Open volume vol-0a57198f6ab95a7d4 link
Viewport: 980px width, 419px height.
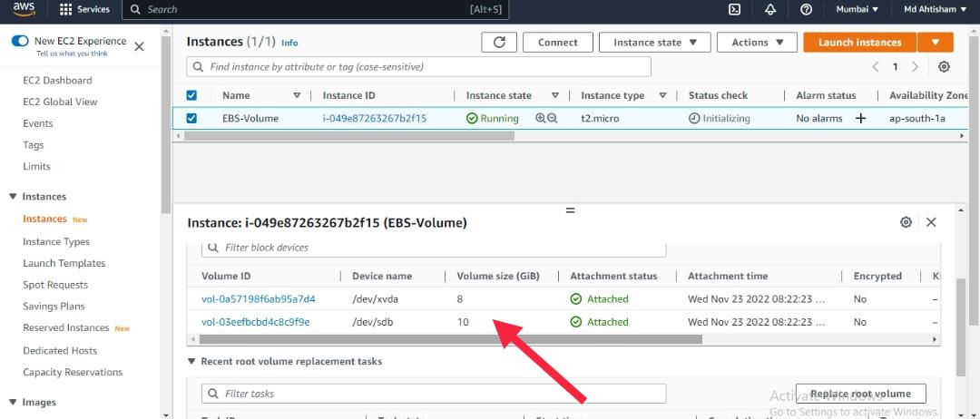pos(258,299)
